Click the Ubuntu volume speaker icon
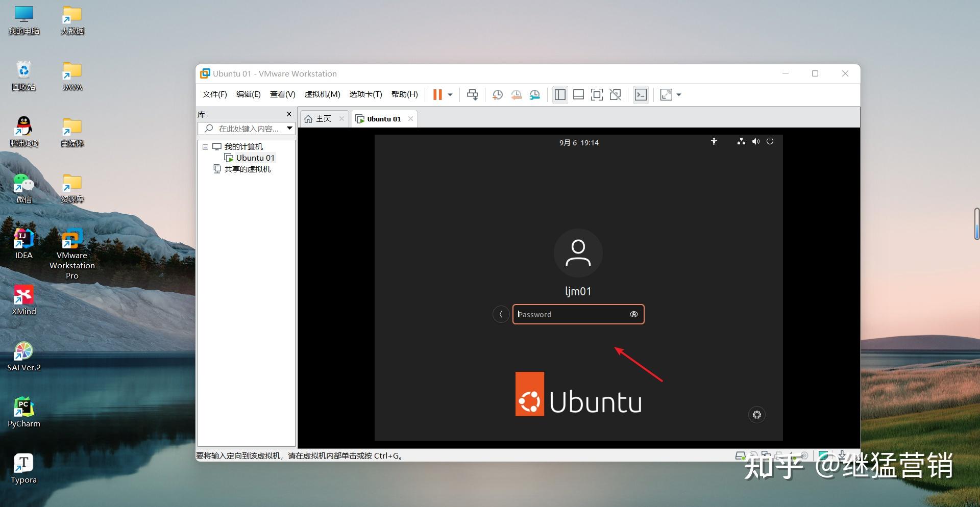 tap(756, 142)
